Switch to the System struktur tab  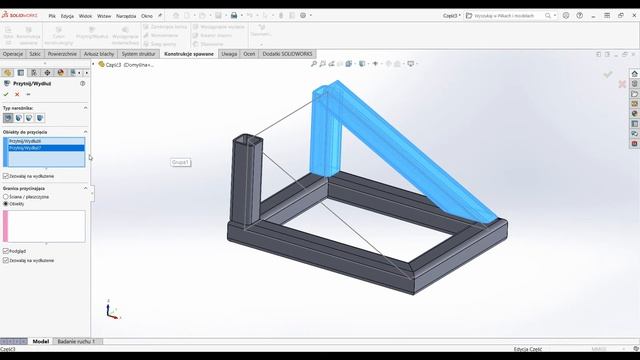pos(138,54)
